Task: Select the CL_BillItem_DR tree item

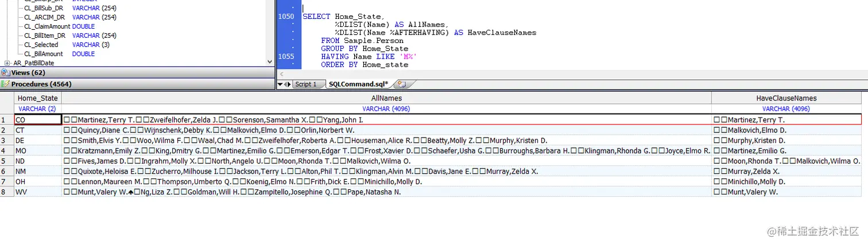Action: pyautogui.click(x=45, y=36)
